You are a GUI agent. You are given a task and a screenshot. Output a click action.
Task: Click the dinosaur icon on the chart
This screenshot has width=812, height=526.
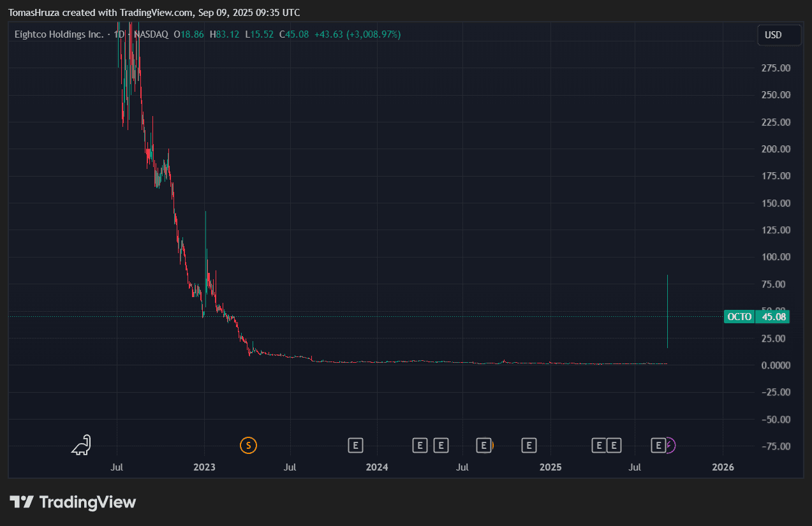(81, 445)
